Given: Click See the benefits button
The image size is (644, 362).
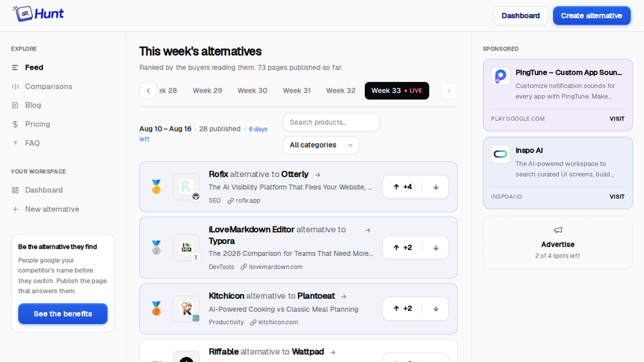Looking at the screenshot, I should 63,314.
